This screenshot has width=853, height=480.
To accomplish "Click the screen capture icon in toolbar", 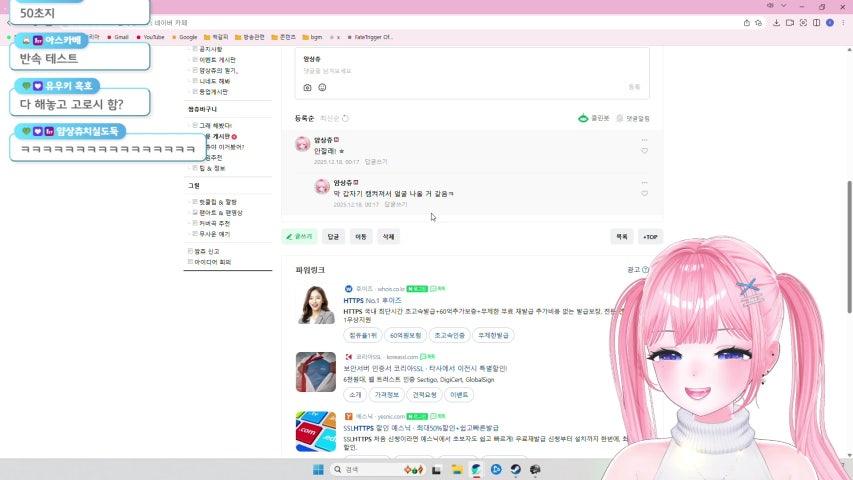I will [x=803, y=23].
